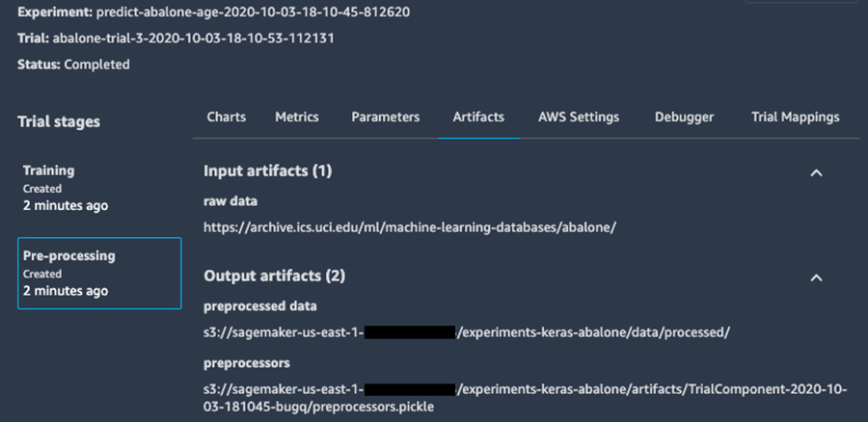
Task: Click the preprocessed data S3 path
Action: point(467,333)
